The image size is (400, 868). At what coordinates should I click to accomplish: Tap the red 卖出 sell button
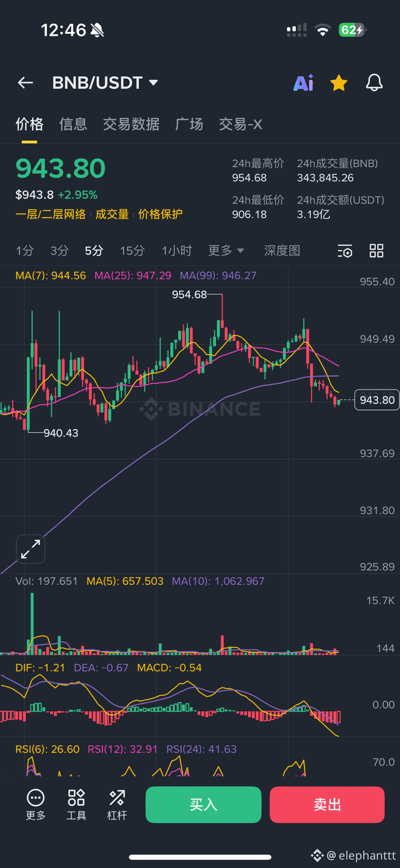tap(327, 805)
